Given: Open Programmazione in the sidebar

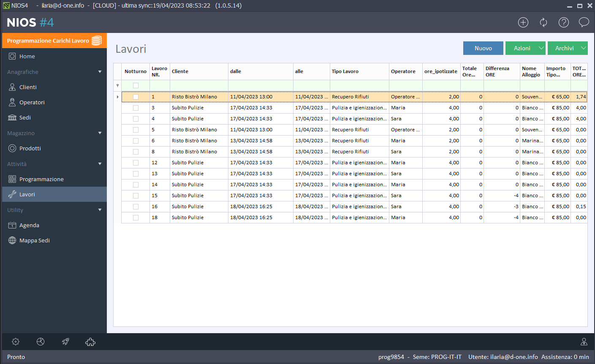Looking at the screenshot, I should (x=41, y=179).
